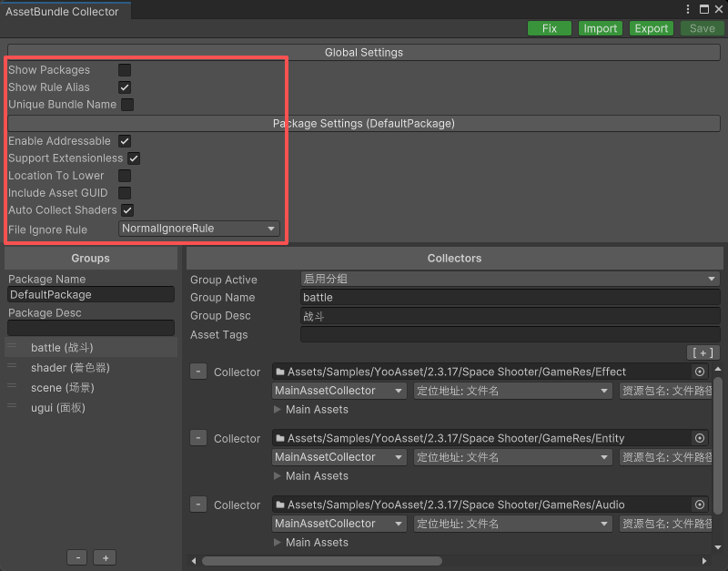Viewport: 728px width, 571px height.
Task: Remove the Audio collector with minus button
Action: coord(198,505)
